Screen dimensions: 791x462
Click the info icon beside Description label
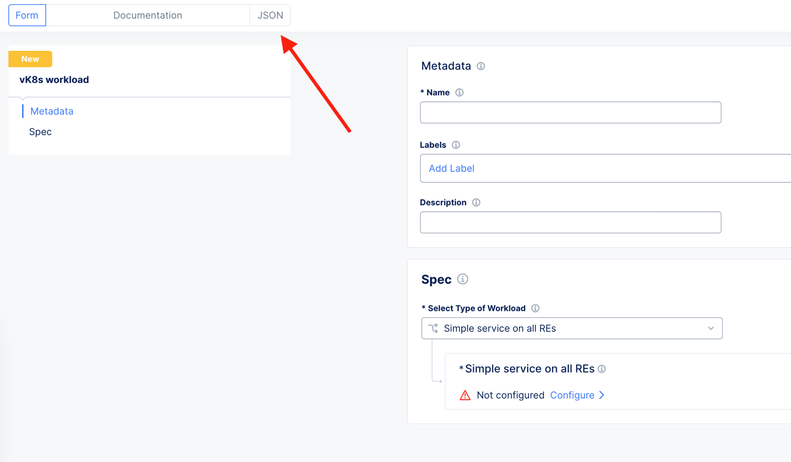476,203
